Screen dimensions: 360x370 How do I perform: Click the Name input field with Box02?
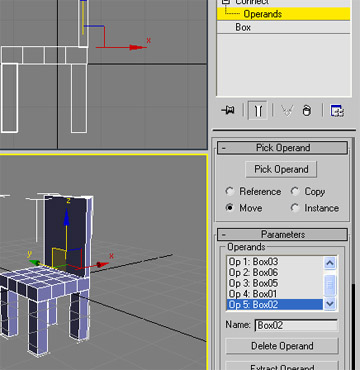pyautogui.click(x=296, y=325)
